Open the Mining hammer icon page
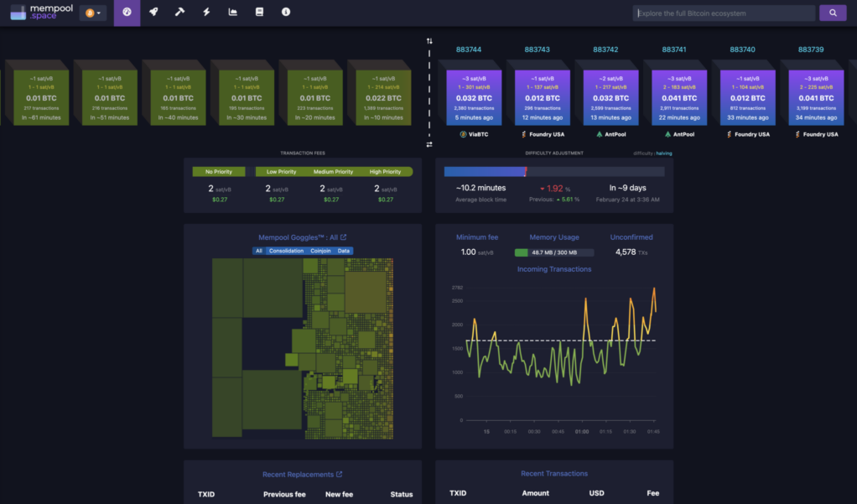 (x=179, y=13)
